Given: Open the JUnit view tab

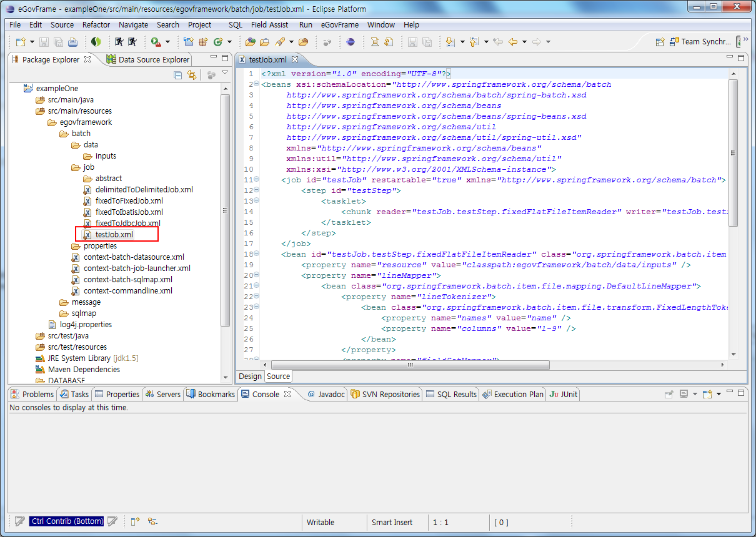Looking at the screenshot, I should 564,394.
